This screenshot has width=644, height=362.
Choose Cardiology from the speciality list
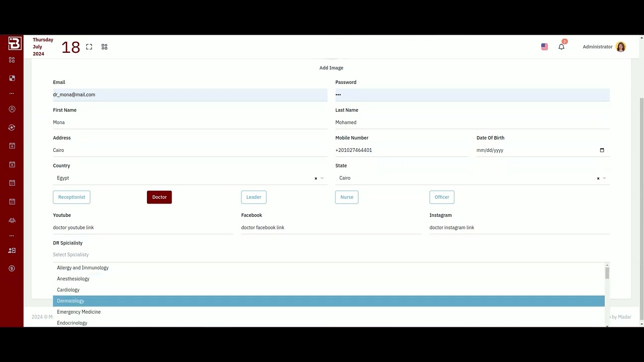329,290
